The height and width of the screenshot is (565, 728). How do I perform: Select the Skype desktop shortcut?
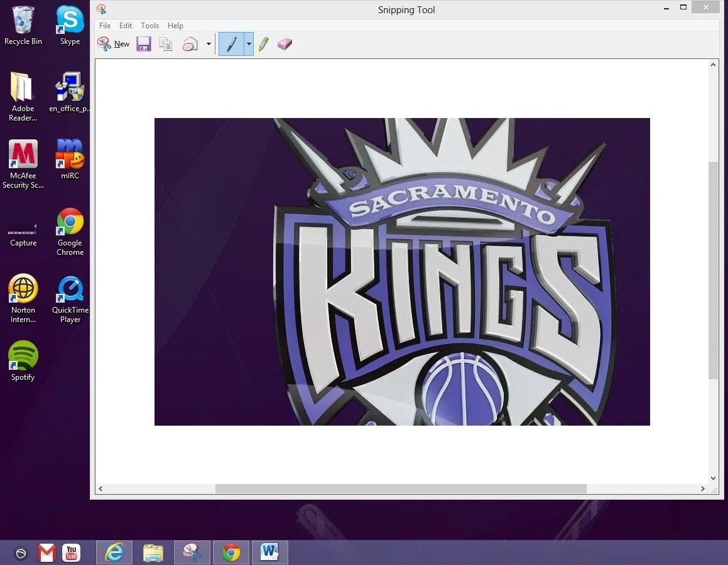70,26
